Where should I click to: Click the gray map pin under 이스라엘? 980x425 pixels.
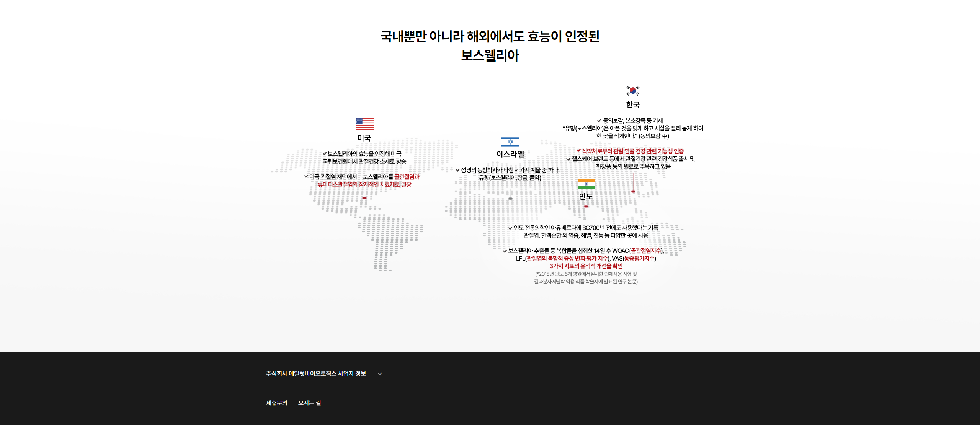click(x=510, y=199)
